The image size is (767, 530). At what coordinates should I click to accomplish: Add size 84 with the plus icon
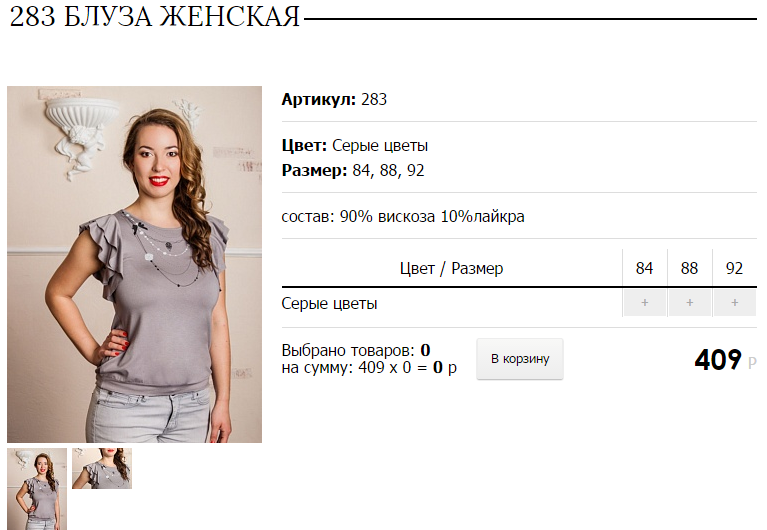click(x=645, y=303)
